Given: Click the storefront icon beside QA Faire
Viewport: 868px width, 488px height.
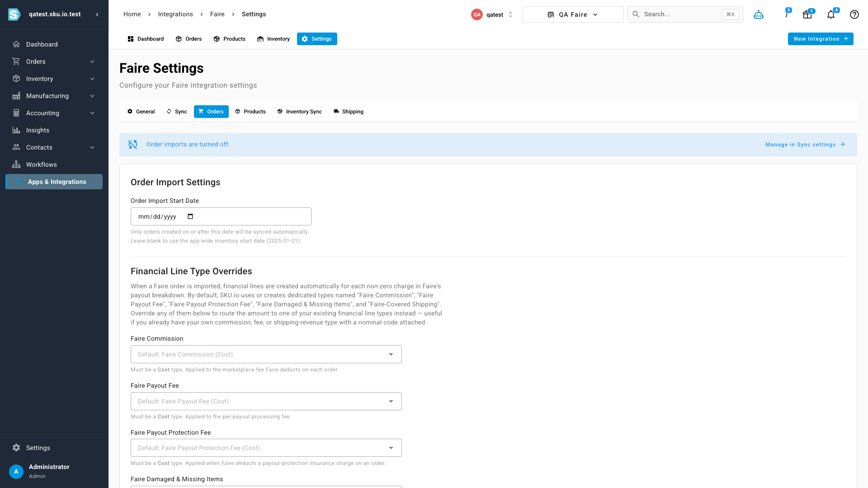Looking at the screenshot, I should pos(551,14).
